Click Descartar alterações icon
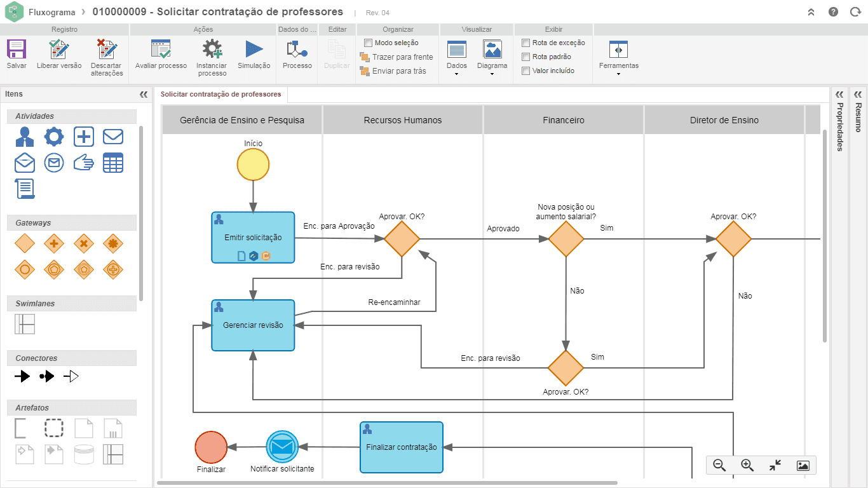Image resolution: width=868 pixels, height=488 pixels. (107, 50)
